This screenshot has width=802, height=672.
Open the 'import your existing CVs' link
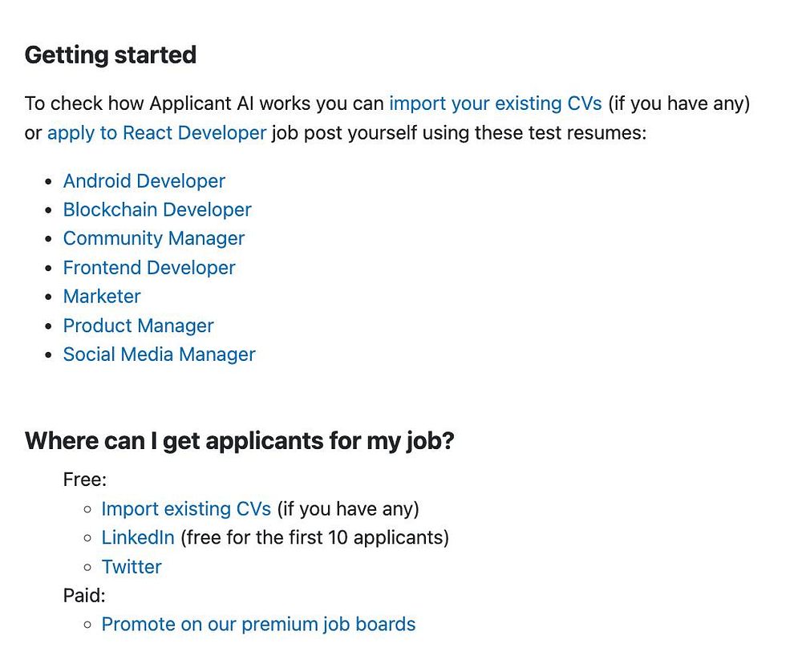point(495,103)
